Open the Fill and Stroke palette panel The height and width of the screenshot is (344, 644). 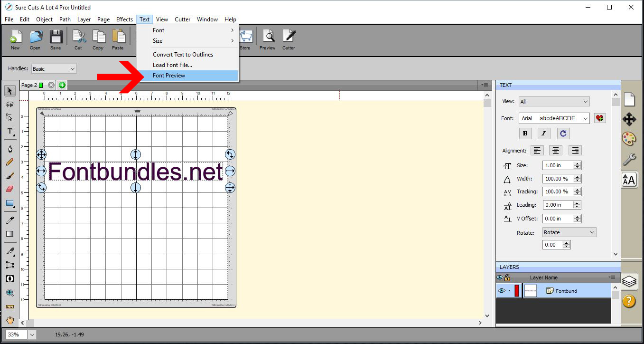[629, 139]
